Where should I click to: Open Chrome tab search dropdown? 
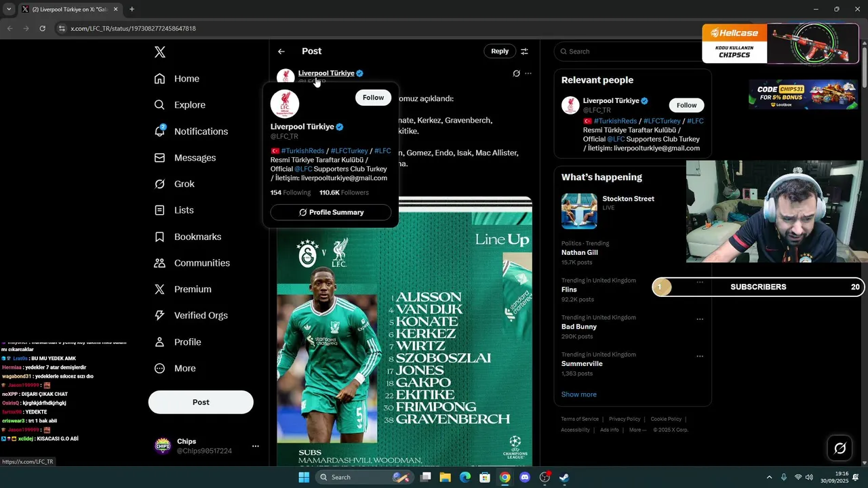9,9
